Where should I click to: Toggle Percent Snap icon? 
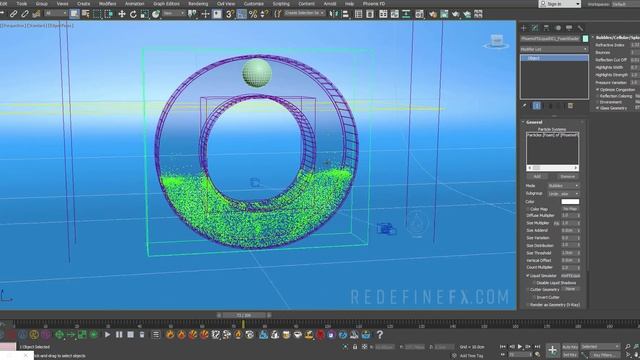[x=253, y=14]
